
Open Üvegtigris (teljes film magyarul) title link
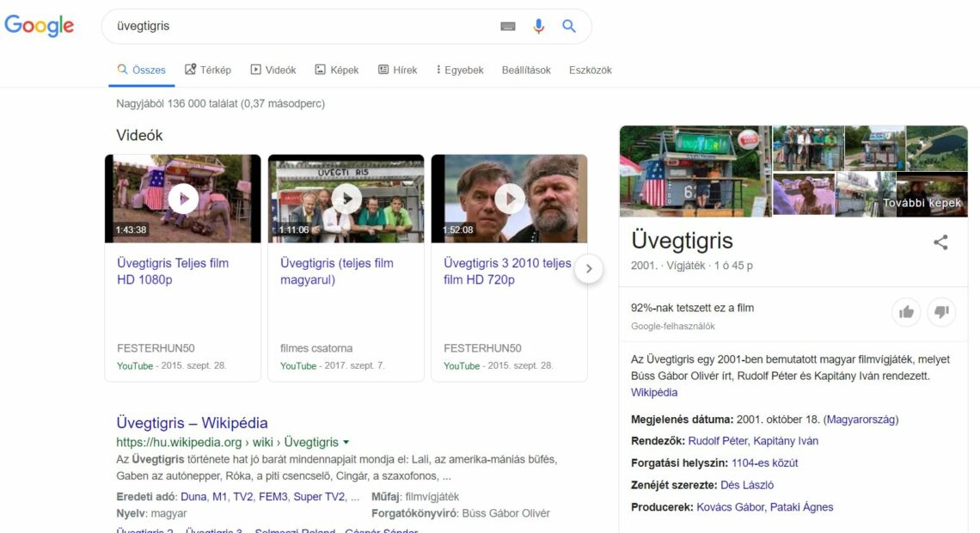(x=336, y=271)
